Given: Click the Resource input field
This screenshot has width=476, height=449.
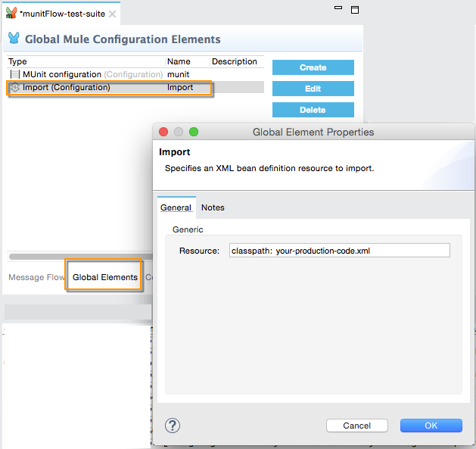Looking at the screenshot, I should pyautogui.click(x=339, y=251).
